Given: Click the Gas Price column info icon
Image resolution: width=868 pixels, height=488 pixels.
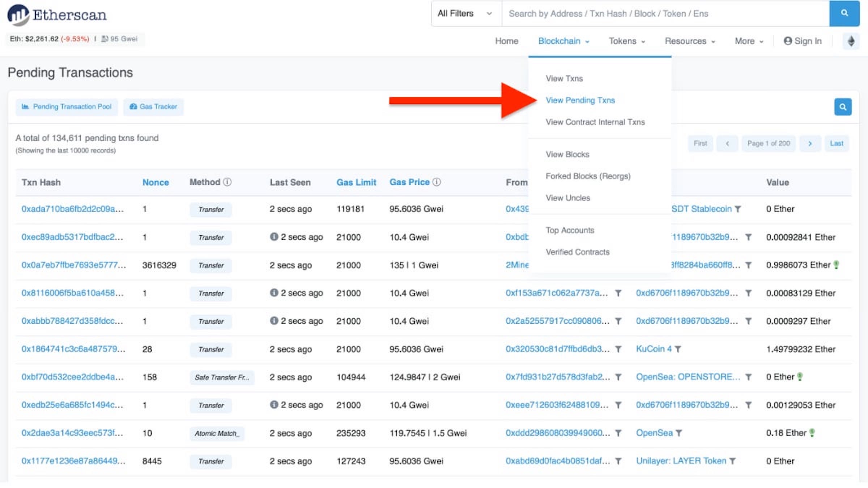Looking at the screenshot, I should click(x=437, y=182).
